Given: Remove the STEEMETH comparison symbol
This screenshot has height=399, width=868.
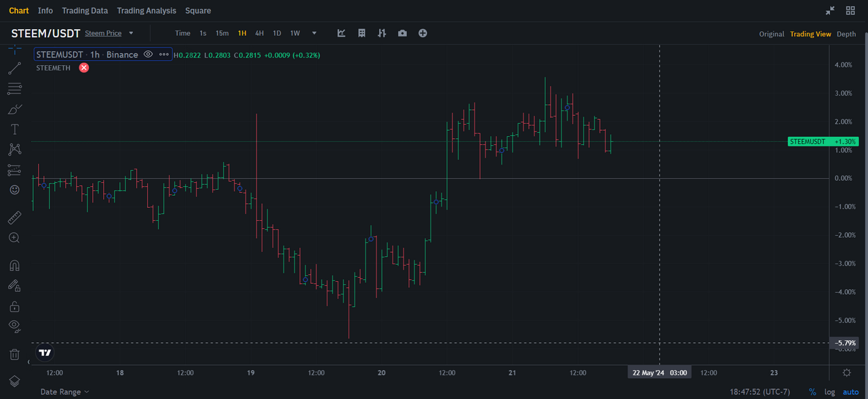Looking at the screenshot, I should tap(84, 68).
